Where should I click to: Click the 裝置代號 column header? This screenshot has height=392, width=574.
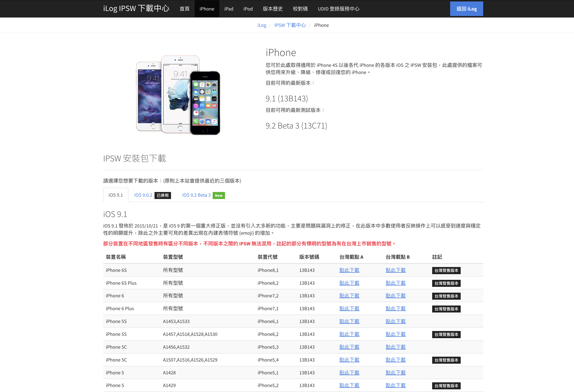coord(267,257)
